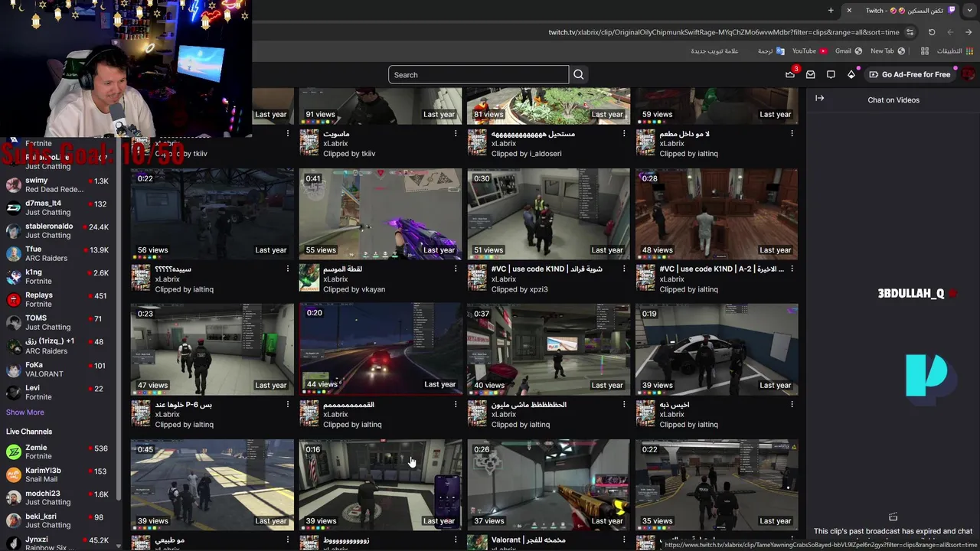Open three-dot menu for القممممممم clip
Screen dimensions: 980x551
pos(456,404)
